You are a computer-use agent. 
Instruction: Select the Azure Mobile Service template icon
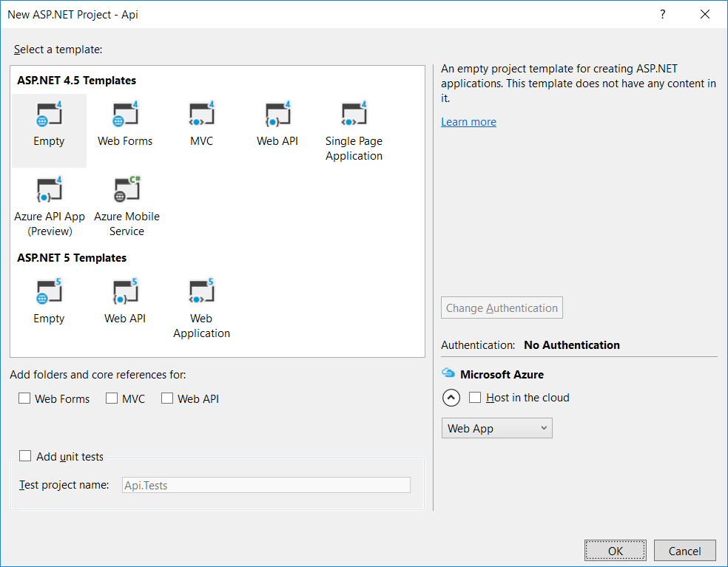pyautogui.click(x=127, y=189)
